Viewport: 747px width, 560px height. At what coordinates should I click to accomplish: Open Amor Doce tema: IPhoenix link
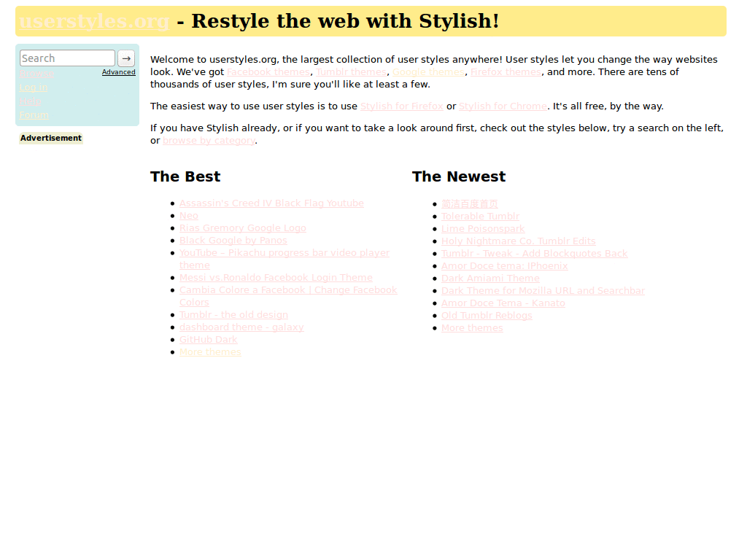click(x=505, y=265)
